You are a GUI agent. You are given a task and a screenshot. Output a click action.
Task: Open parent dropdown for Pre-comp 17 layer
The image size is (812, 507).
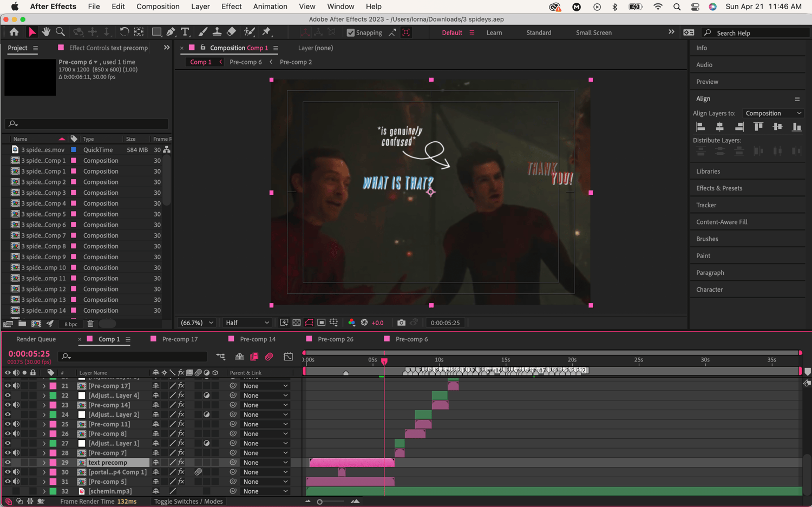pos(265,386)
